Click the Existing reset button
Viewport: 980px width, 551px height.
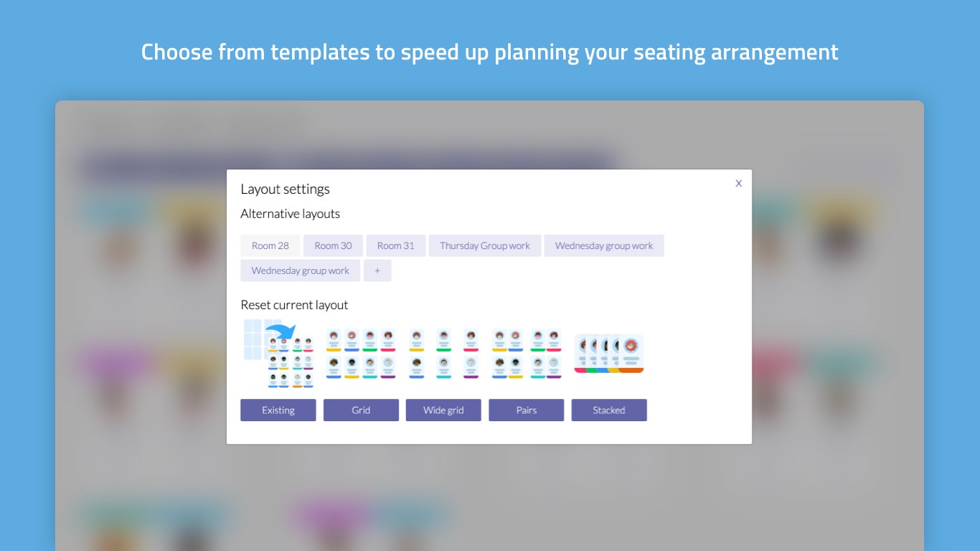278,410
